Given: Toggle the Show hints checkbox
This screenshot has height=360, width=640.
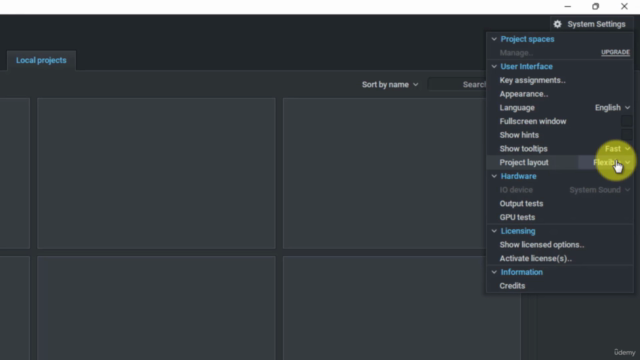Looking at the screenshot, I should click(627, 135).
